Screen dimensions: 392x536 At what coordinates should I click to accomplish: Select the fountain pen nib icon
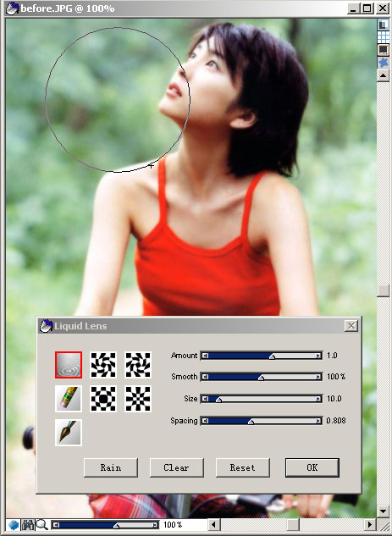pos(69,433)
